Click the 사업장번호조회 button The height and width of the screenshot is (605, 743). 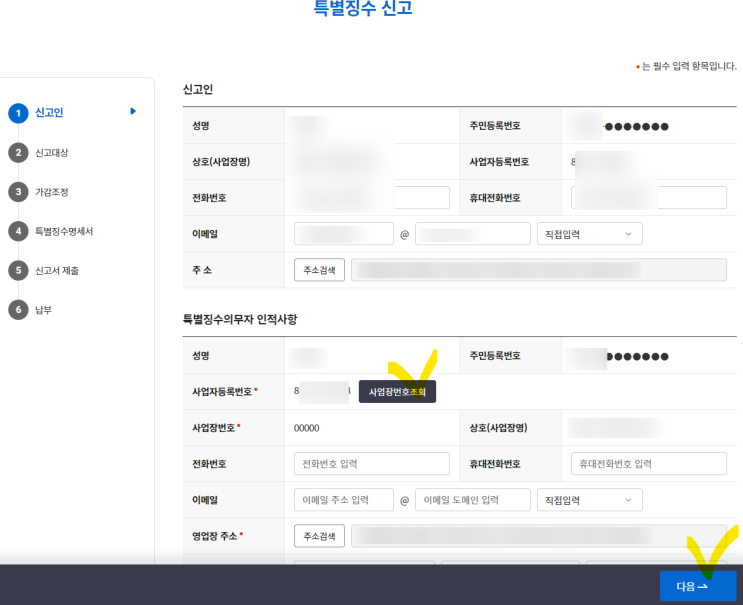397,392
